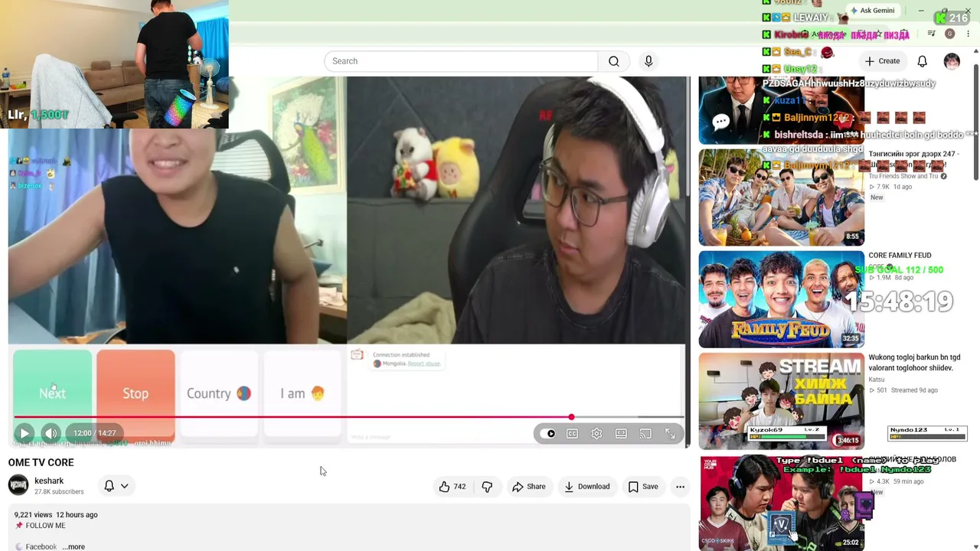Screen dimensions: 980x551
Task: Click the page vertical scrollbar thumb
Action: click(x=975, y=122)
